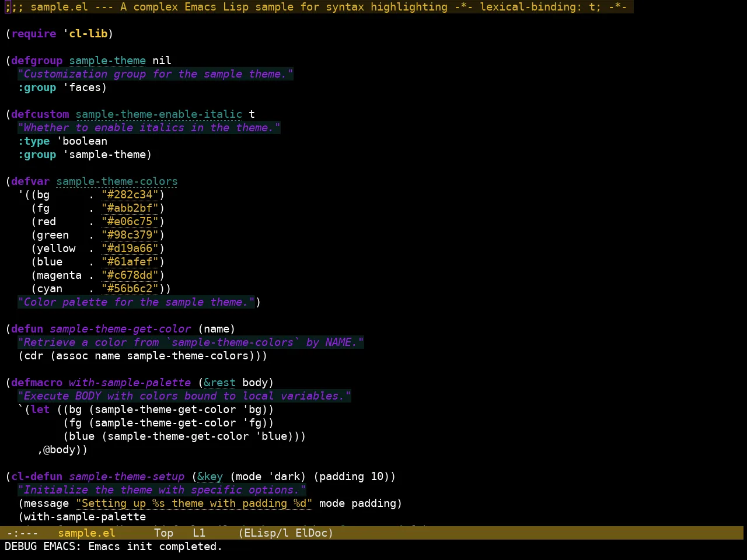Click the L1 line number indicator

199,533
